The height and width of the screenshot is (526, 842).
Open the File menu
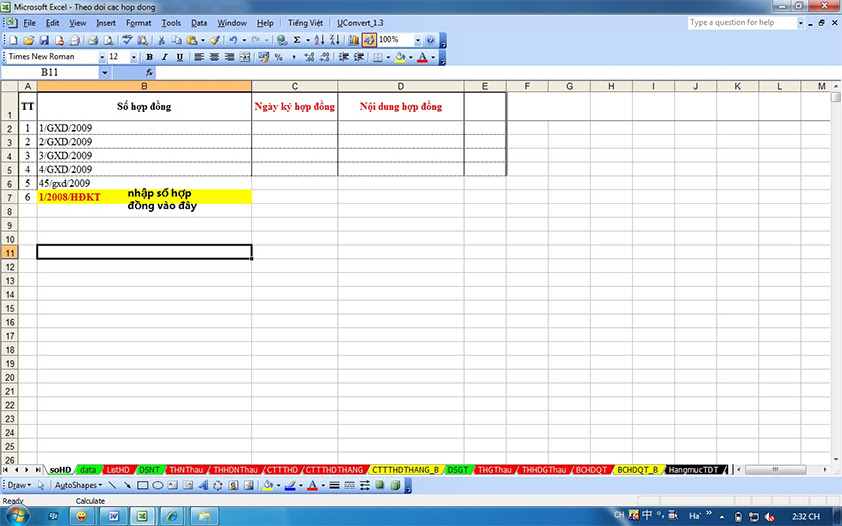[x=29, y=23]
